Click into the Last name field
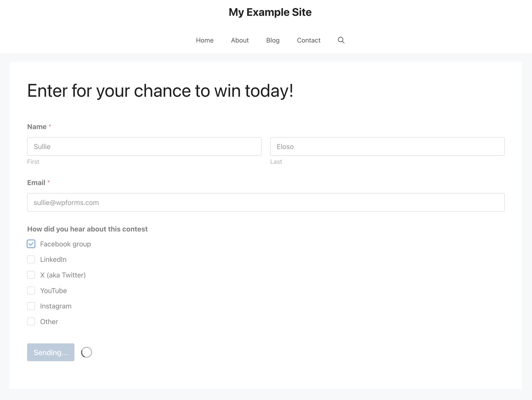The width and height of the screenshot is (532, 400). (x=387, y=146)
